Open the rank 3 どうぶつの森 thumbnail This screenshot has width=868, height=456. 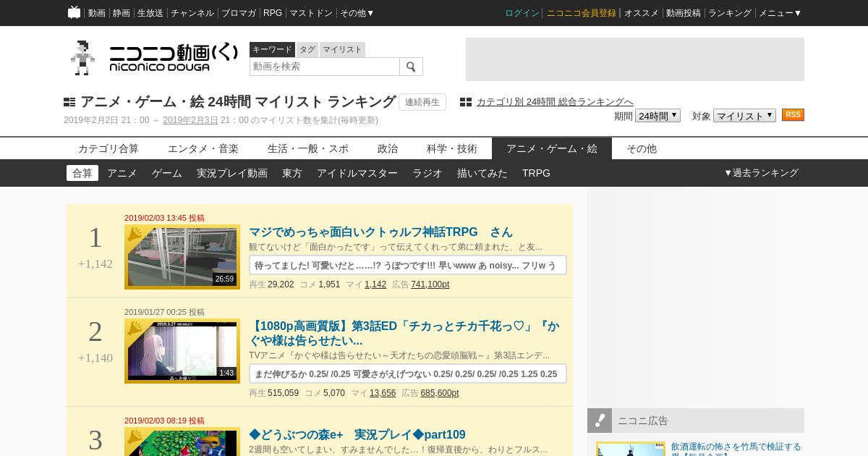click(182, 442)
